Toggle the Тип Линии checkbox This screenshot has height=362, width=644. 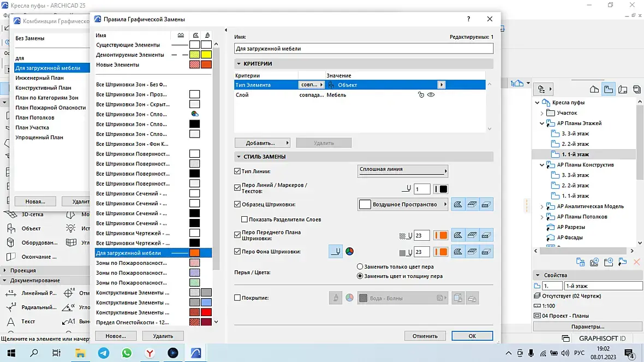click(x=237, y=171)
